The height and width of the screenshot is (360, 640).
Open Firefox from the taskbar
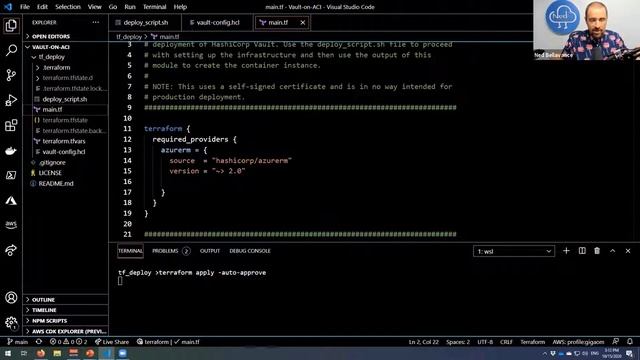pos(41,353)
